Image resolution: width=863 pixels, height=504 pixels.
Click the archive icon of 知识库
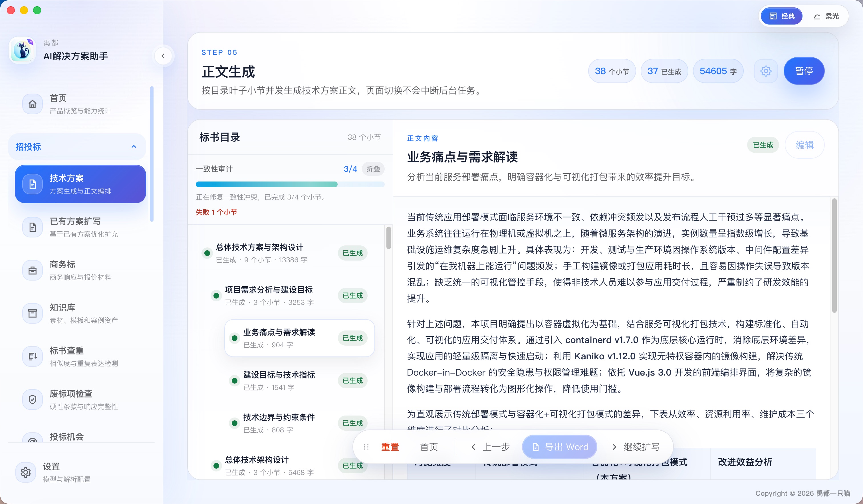click(33, 313)
